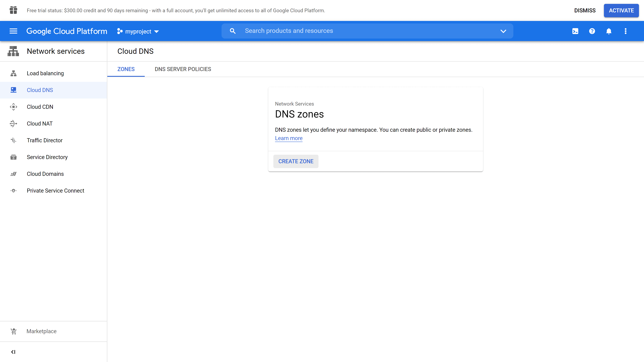Open Cloud CDN from sidebar
The width and height of the screenshot is (644, 362).
(40, 107)
